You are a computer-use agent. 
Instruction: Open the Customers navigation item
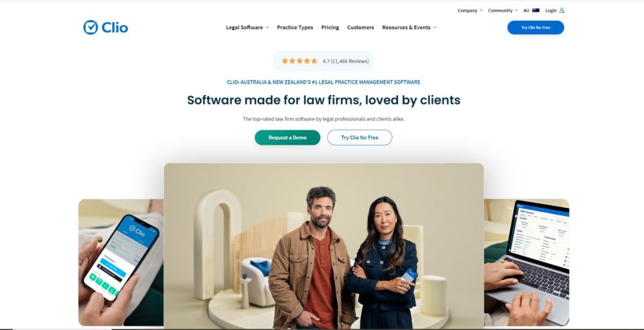[360, 28]
